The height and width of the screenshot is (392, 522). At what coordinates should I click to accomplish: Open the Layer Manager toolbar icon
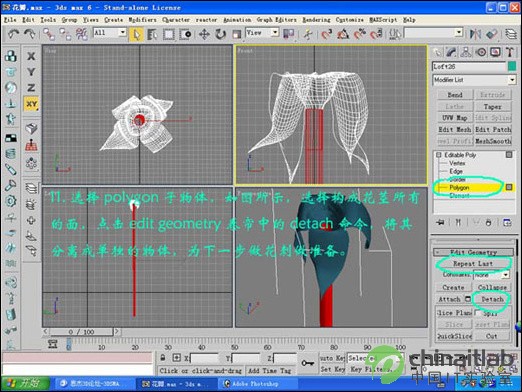511,34
